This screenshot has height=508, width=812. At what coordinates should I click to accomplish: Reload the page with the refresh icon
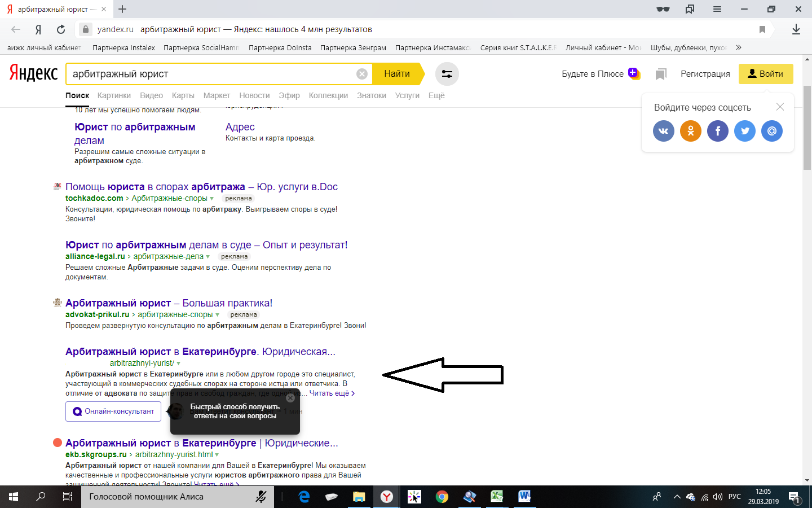pos(61,29)
